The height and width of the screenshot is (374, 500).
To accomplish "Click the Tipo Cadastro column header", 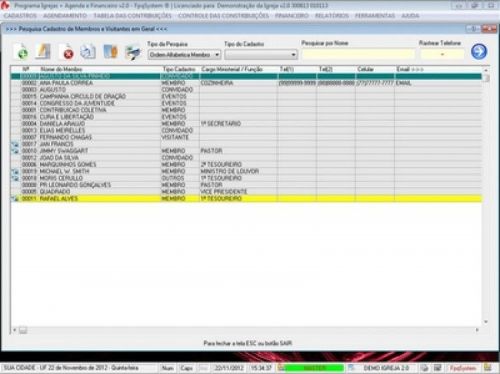I will pos(179,69).
